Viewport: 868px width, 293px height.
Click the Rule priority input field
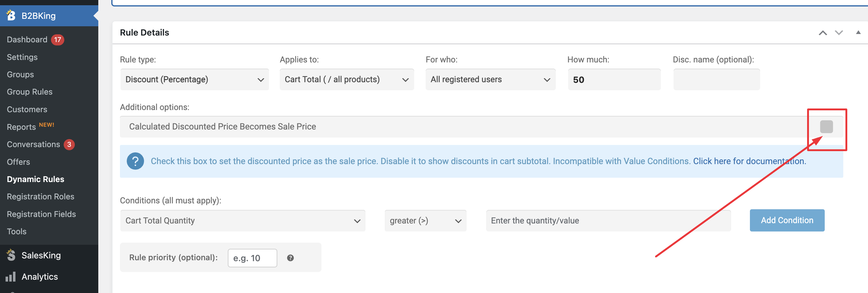point(252,258)
